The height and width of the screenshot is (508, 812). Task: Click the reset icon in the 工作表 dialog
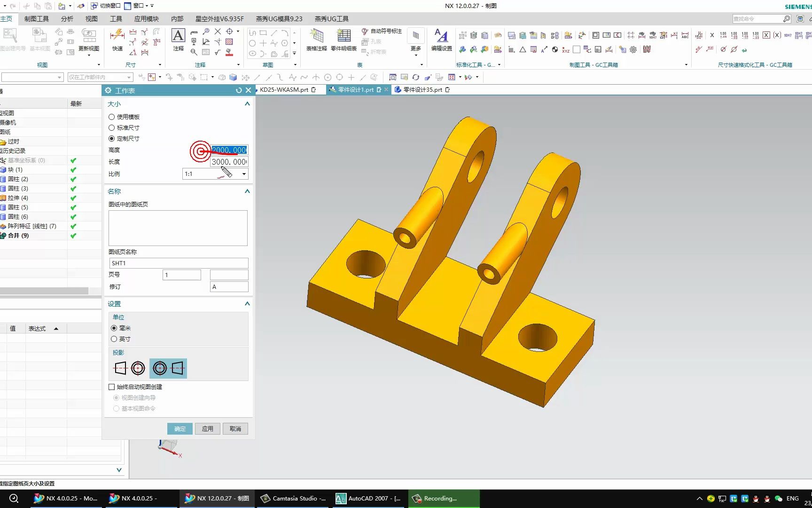pos(239,90)
